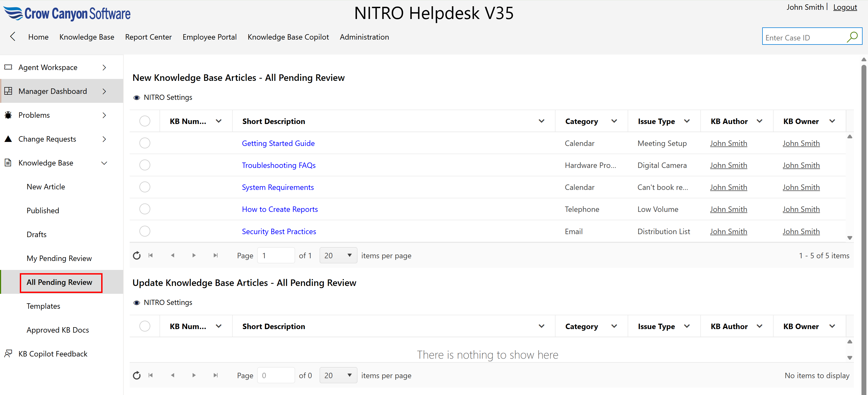This screenshot has width=868, height=395.
Task: Click the Problems bug icon
Action: [x=8, y=115]
